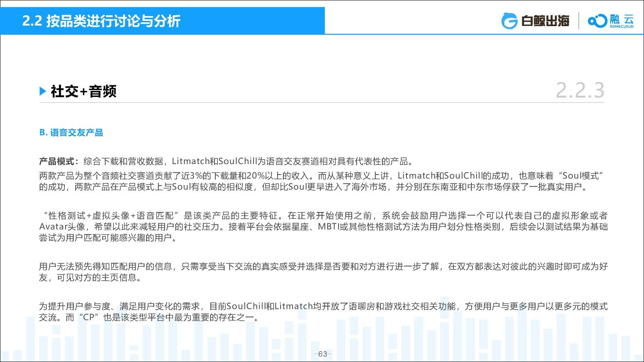The height and width of the screenshot is (362, 644).
Task: Select the header title 2.2 按品类进行讨论与分析
Action: 101,21
